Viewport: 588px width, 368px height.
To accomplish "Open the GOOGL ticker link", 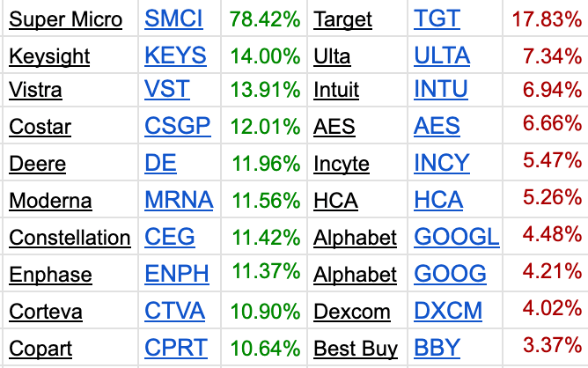I will 457,237.
